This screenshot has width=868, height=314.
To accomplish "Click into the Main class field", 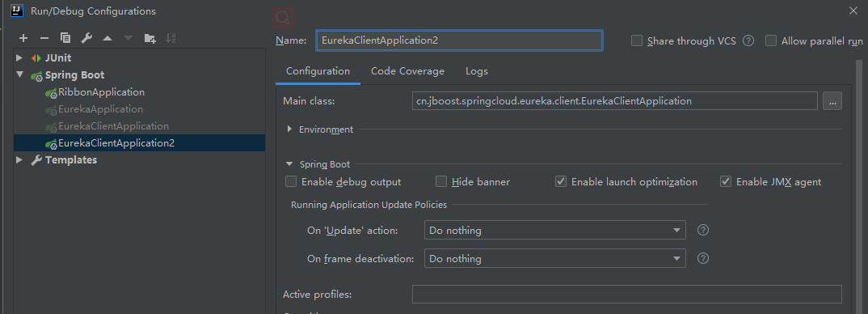I will click(615, 101).
